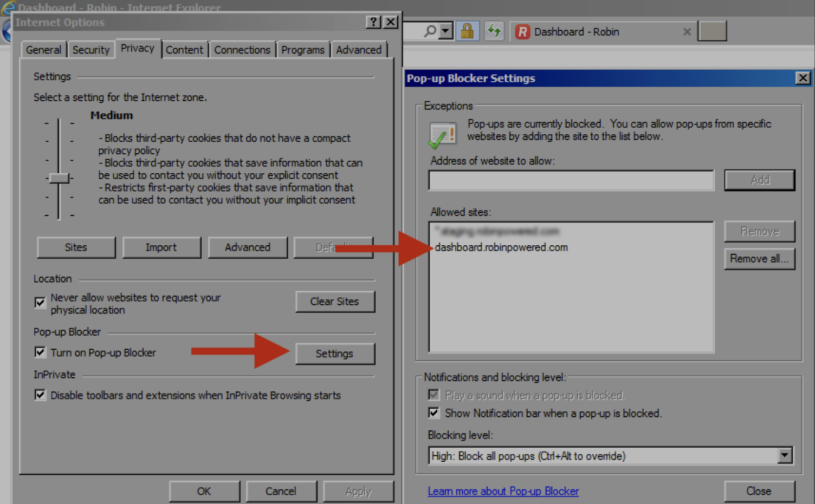Viewport: 815px width, 504px height.
Task: Click the help question mark icon
Action: click(373, 22)
